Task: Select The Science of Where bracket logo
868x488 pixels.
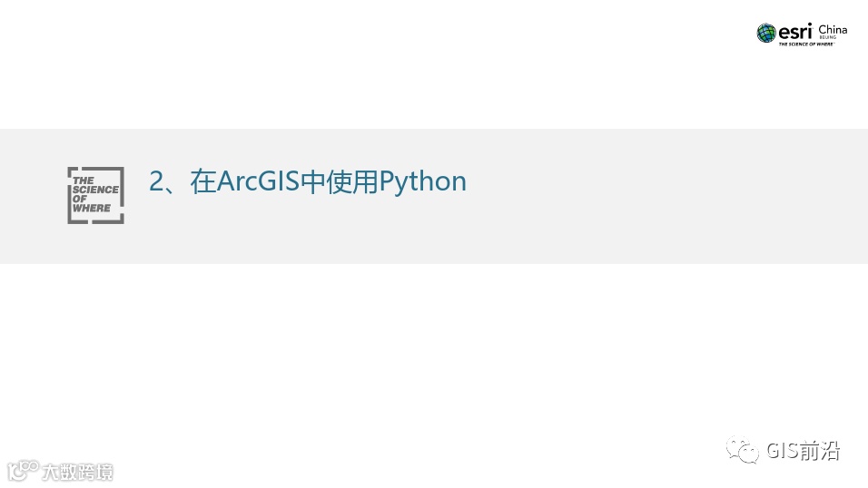Action: point(95,195)
